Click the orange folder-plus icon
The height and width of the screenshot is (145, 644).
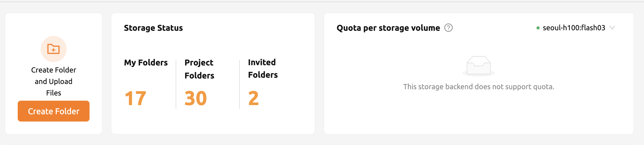pos(53,49)
